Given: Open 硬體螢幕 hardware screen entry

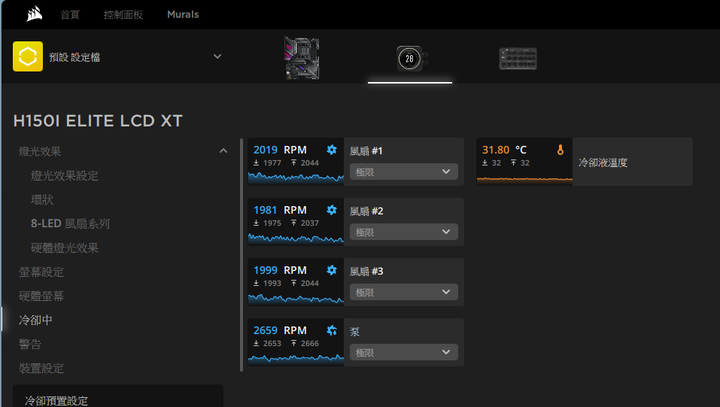Looking at the screenshot, I should [41, 296].
